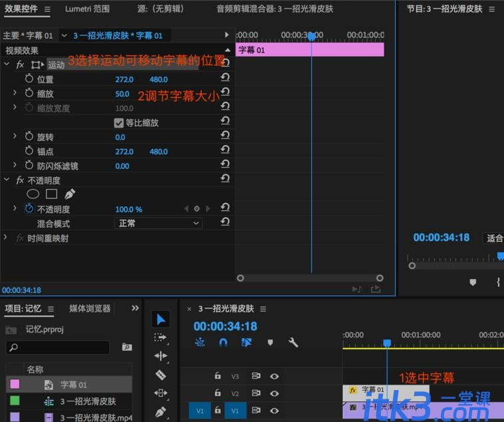
Task: Click the rectangle mask tool under 不透明度
Action: coord(51,194)
